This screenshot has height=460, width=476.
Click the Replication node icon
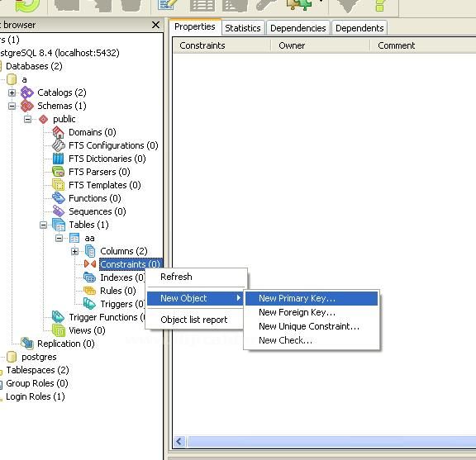(x=27, y=344)
